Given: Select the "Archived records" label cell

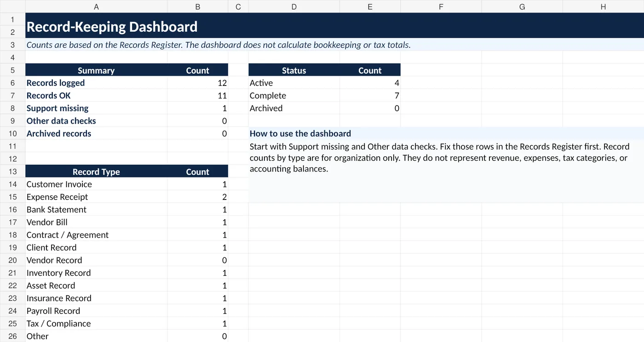Looking at the screenshot, I should (x=96, y=133).
